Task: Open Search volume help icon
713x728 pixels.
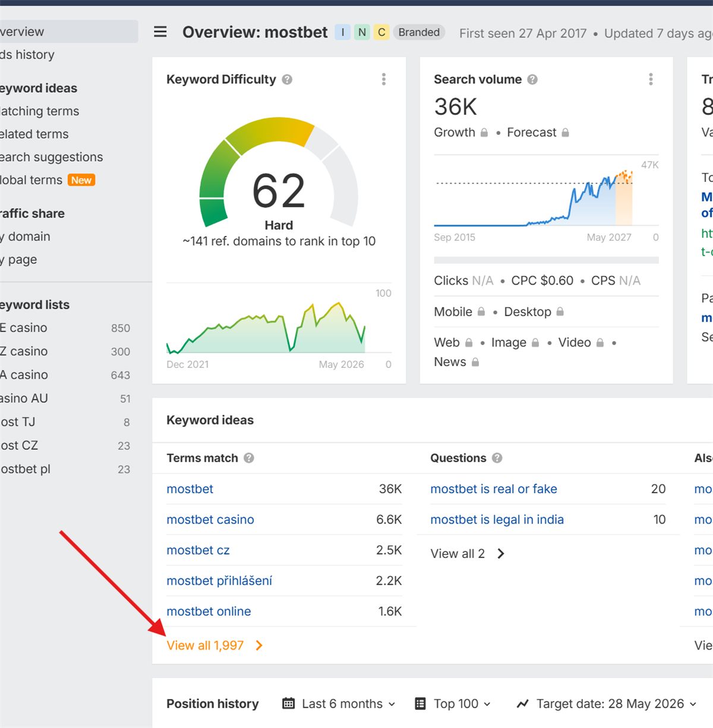Action: tap(532, 80)
